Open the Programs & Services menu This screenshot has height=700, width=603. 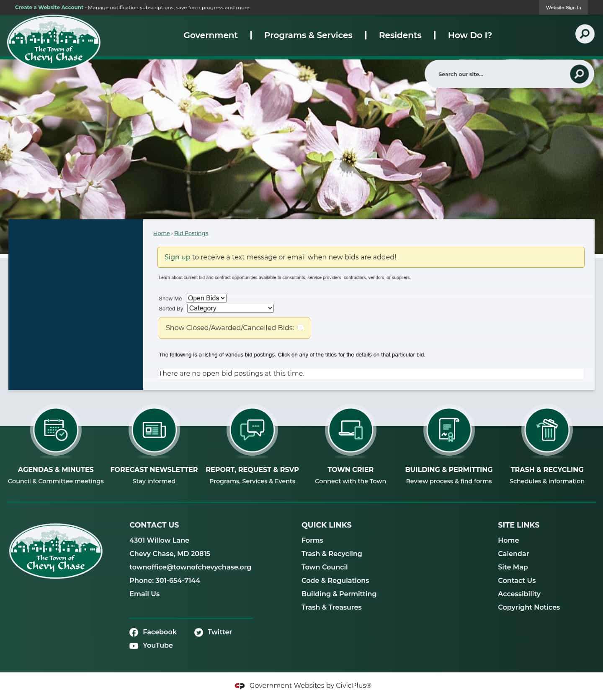point(308,35)
